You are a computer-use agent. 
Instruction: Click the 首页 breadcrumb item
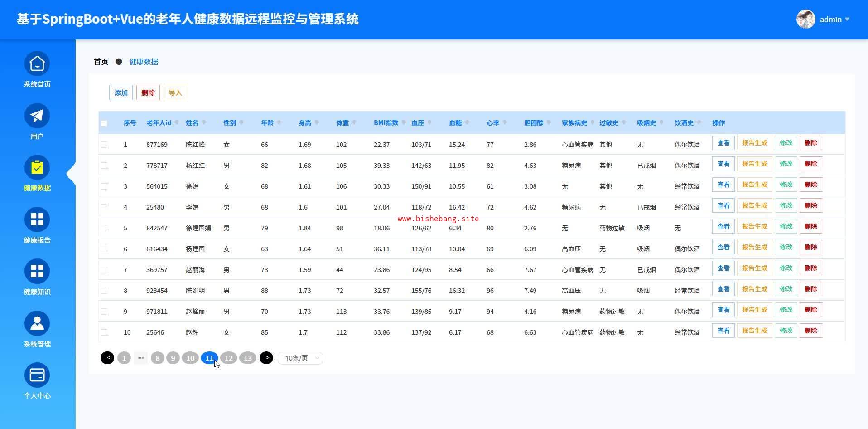point(101,62)
